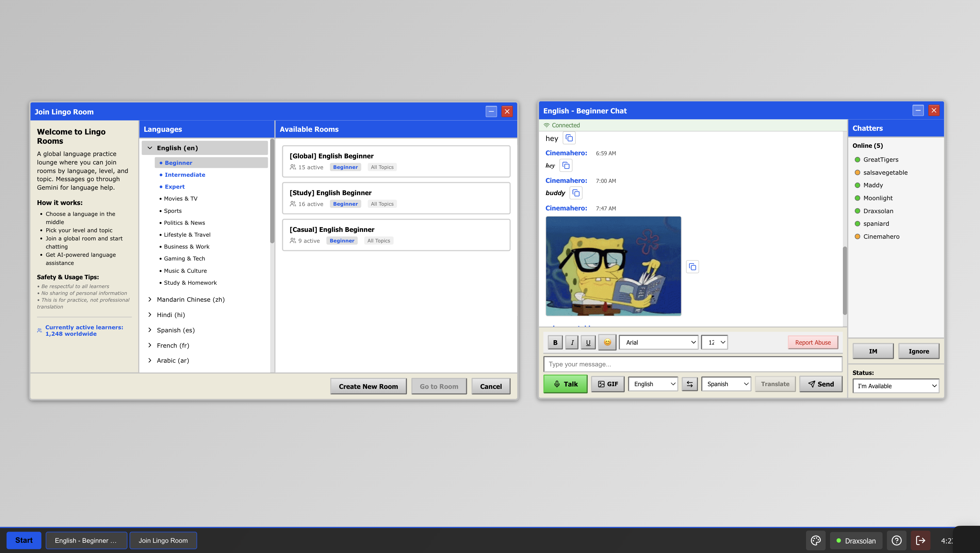Open the I'm Available status dropdown
The width and height of the screenshot is (980, 553).
[x=896, y=386]
